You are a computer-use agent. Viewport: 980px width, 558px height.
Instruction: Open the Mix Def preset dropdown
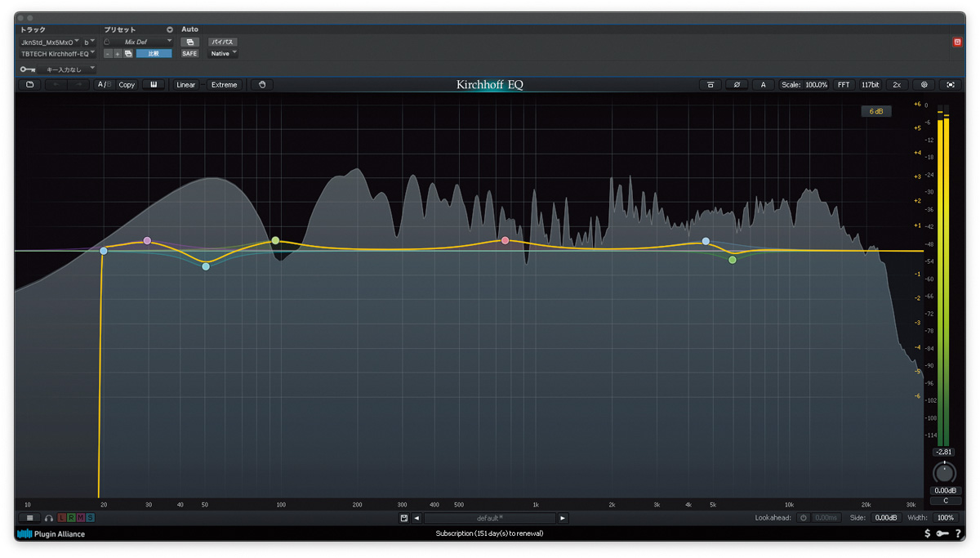click(139, 42)
